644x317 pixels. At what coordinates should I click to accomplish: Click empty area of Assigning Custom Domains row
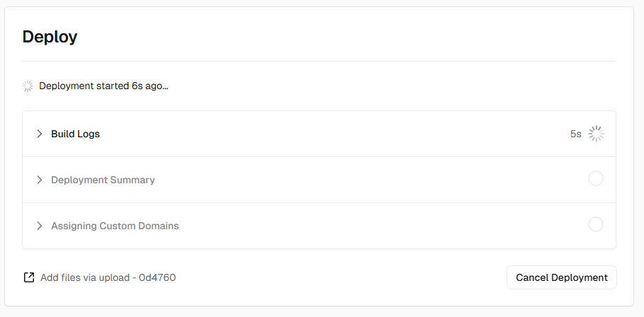tap(329, 226)
